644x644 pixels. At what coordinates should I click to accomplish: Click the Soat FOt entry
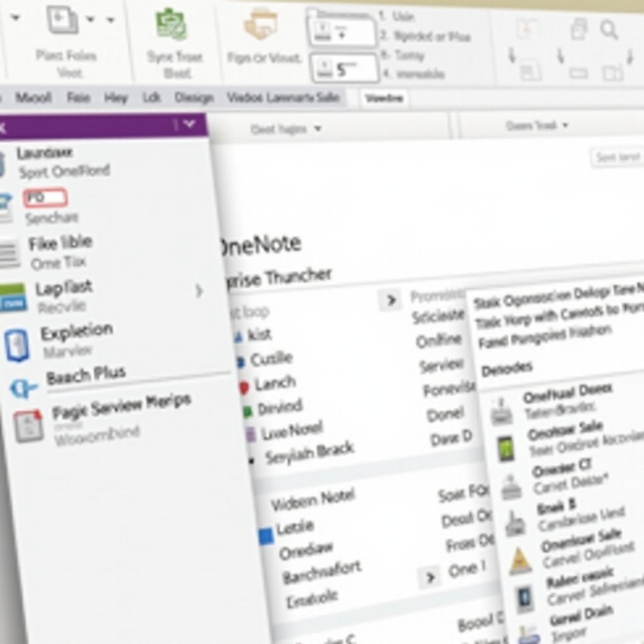pos(464,493)
